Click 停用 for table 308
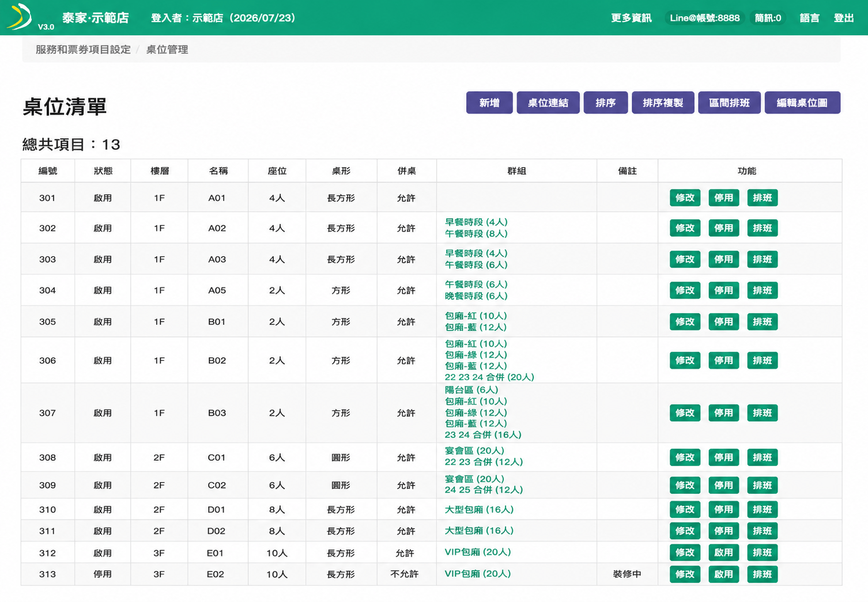This screenshot has width=868, height=602. [723, 457]
